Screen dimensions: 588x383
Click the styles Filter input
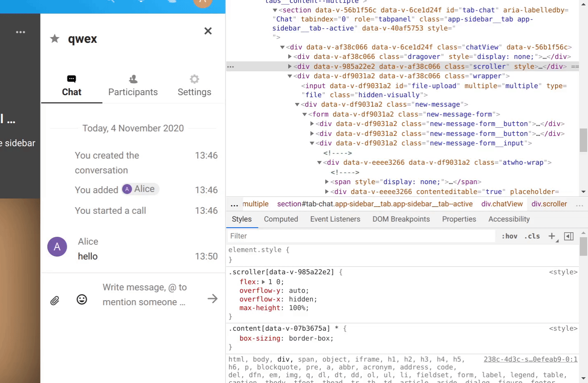click(x=362, y=236)
